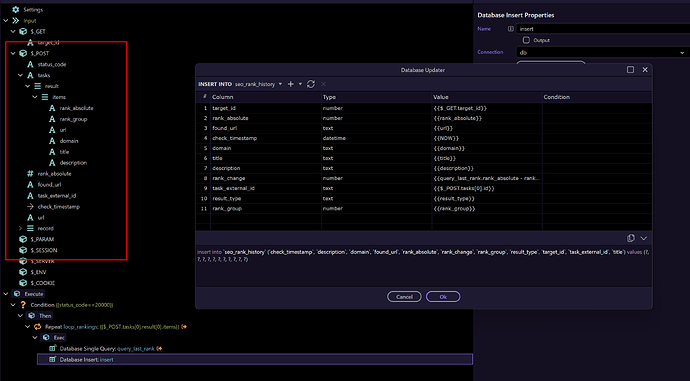
Task: Click the dynamic data icon beside Name field
Action: (510, 29)
